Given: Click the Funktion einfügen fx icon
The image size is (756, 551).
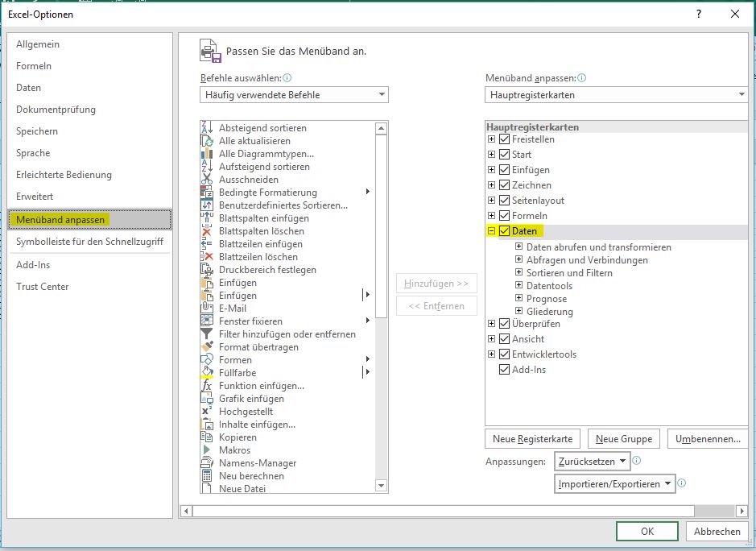Looking at the screenshot, I should [x=206, y=386].
